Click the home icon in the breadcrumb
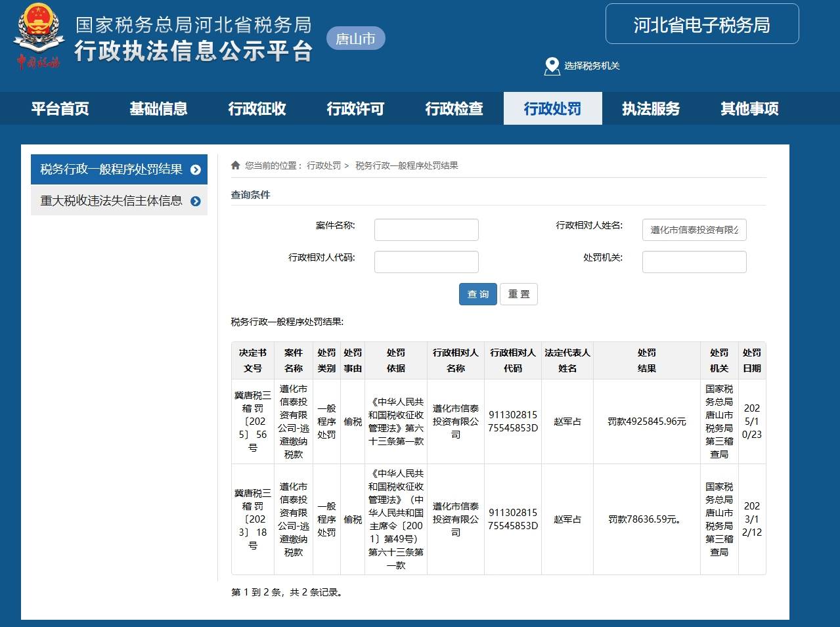840x627 pixels. pyautogui.click(x=235, y=165)
